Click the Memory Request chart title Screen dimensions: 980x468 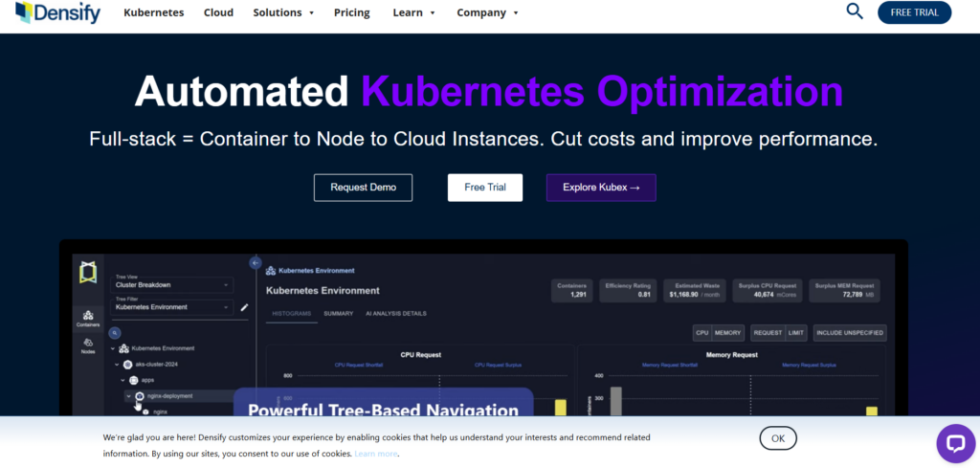pos(732,355)
